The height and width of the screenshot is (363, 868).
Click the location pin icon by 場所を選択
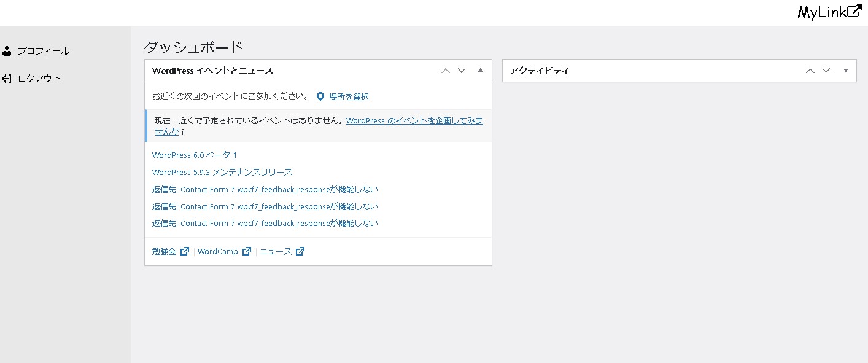pos(320,96)
